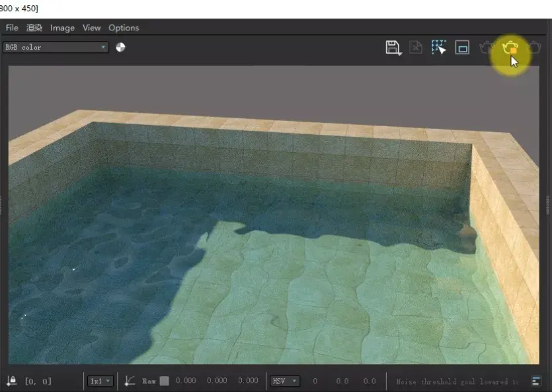Click the rightmost teapot icon
Image resolution: width=552 pixels, height=392 pixels.
(533, 48)
